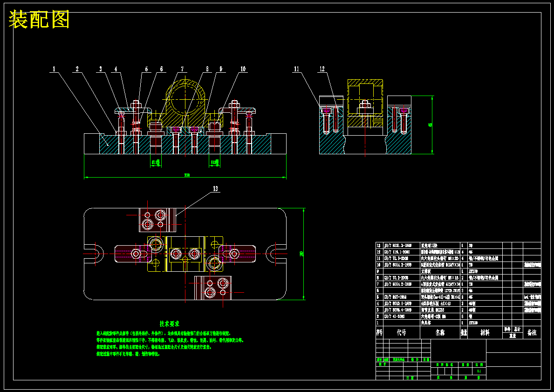Click material HT200 in parts list row 9

pyautogui.click(x=473, y=271)
